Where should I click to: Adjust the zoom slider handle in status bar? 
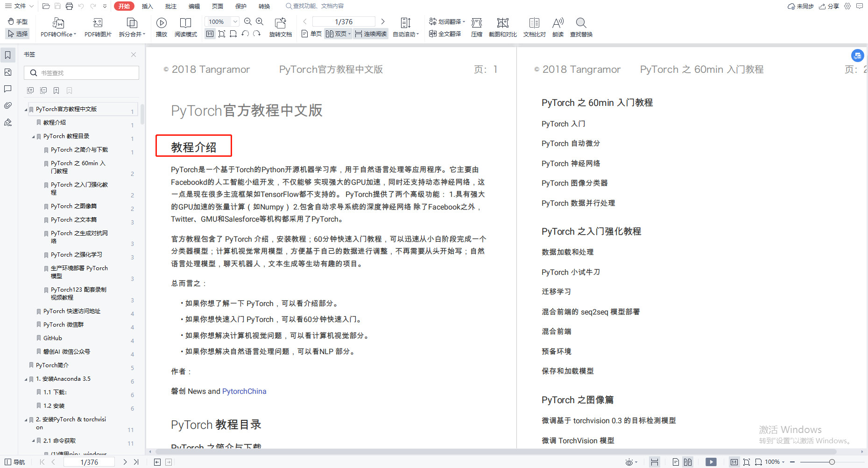tap(832, 462)
